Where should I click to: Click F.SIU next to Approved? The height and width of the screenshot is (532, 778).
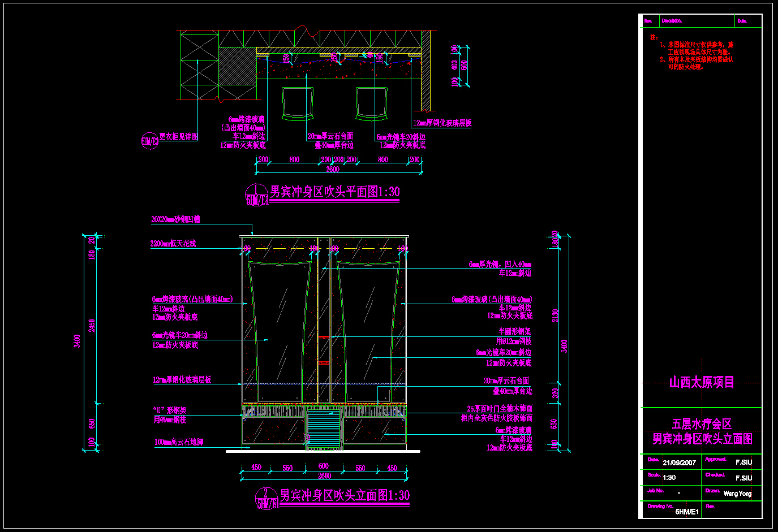click(743, 462)
